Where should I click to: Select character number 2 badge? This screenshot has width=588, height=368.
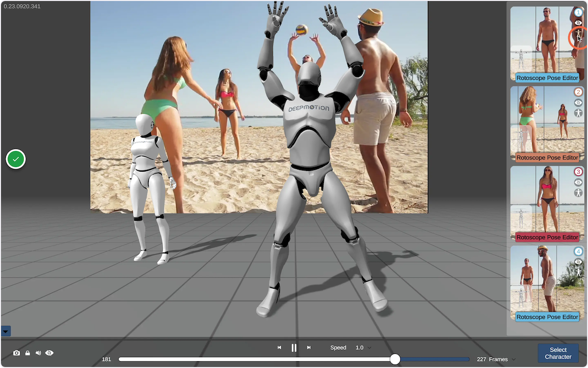pyautogui.click(x=578, y=92)
